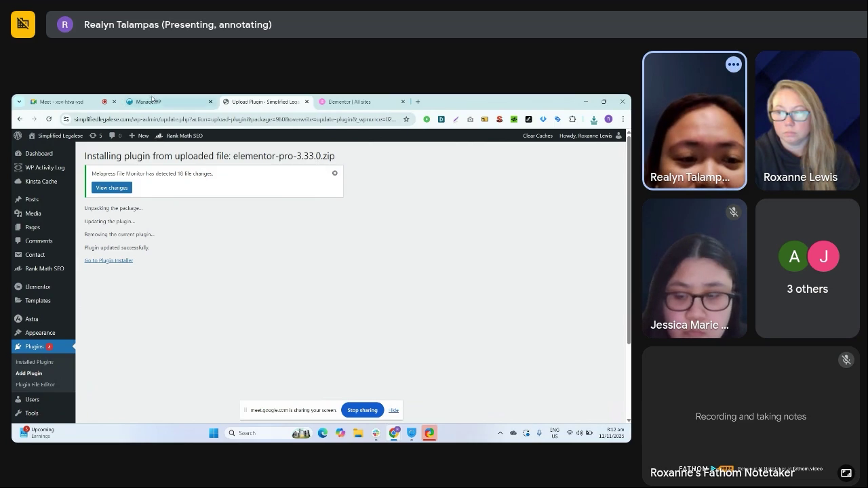The image size is (868, 488).
Task: Open Rank Math SEO in admin bar
Action: click(179, 136)
